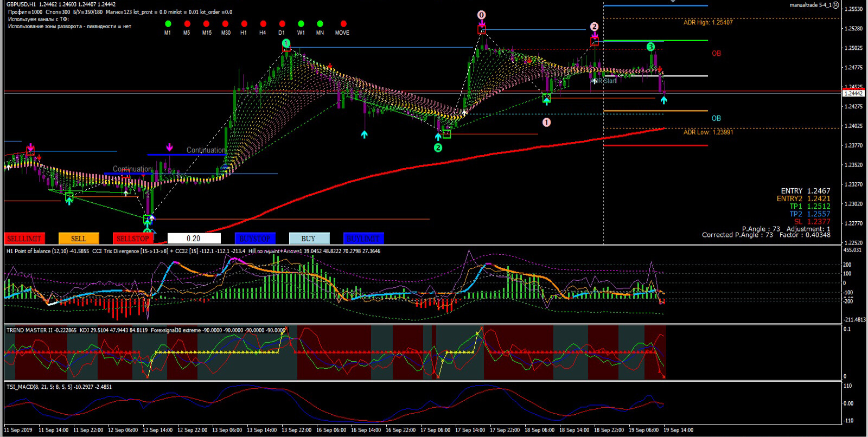Click the cyan up arrow at latest candle

663,100
